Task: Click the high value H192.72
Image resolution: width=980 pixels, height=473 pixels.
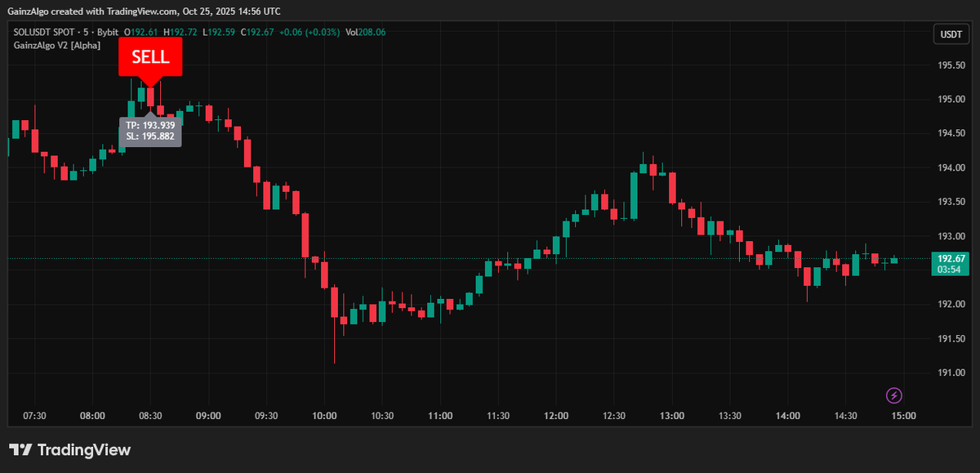Action: (180, 33)
